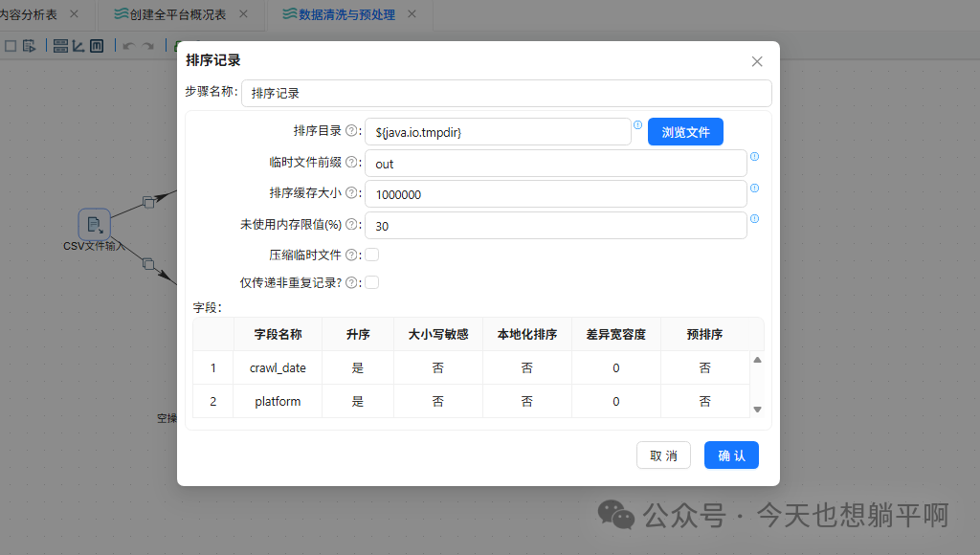The height and width of the screenshot is (555, 980).
Task: Click the 排序目录 input field
Action: 498,132
